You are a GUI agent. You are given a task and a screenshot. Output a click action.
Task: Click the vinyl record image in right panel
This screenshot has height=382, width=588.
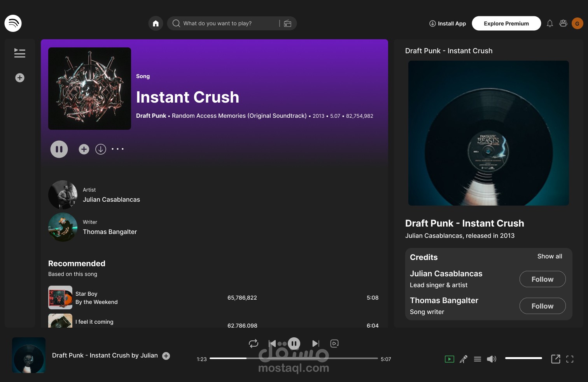click(x=488, y=133)
